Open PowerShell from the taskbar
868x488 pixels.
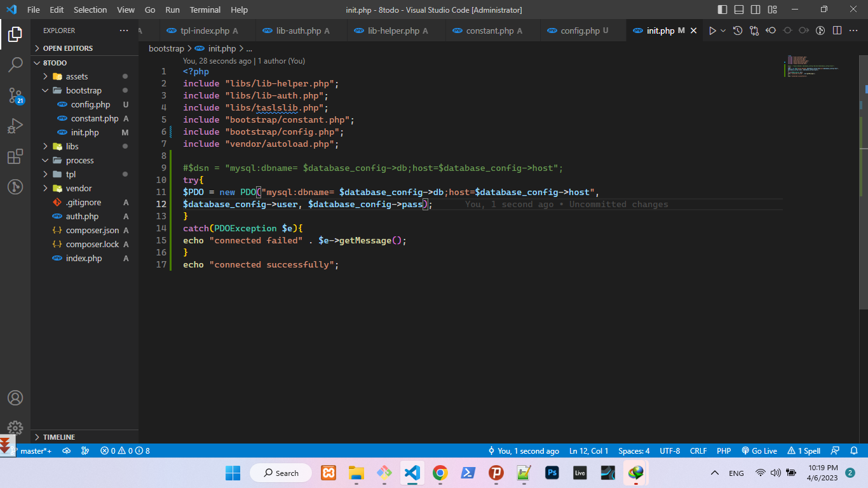pyautogui.click(x=468, y=473)
